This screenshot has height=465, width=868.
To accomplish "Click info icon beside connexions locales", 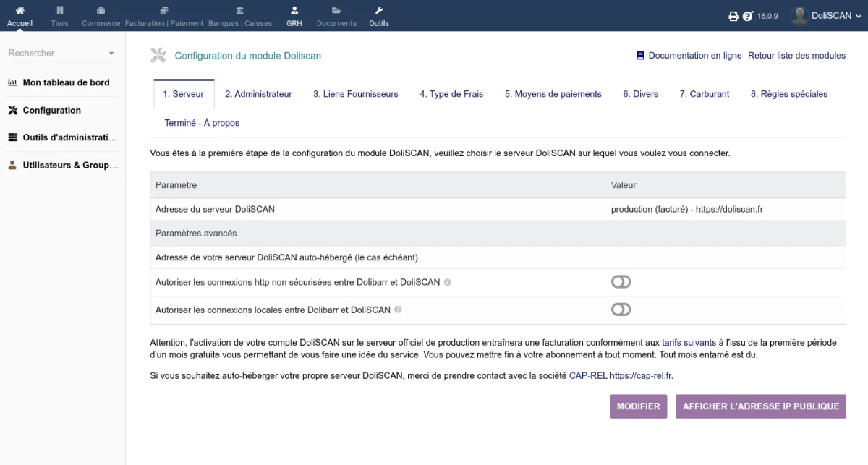I will tap(398, 310).
